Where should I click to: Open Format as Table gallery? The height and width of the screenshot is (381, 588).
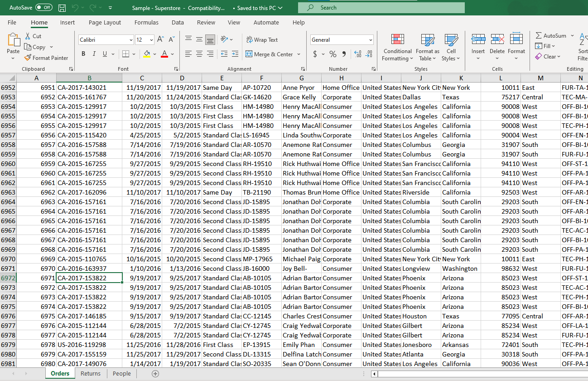click(x=428, y=47)
